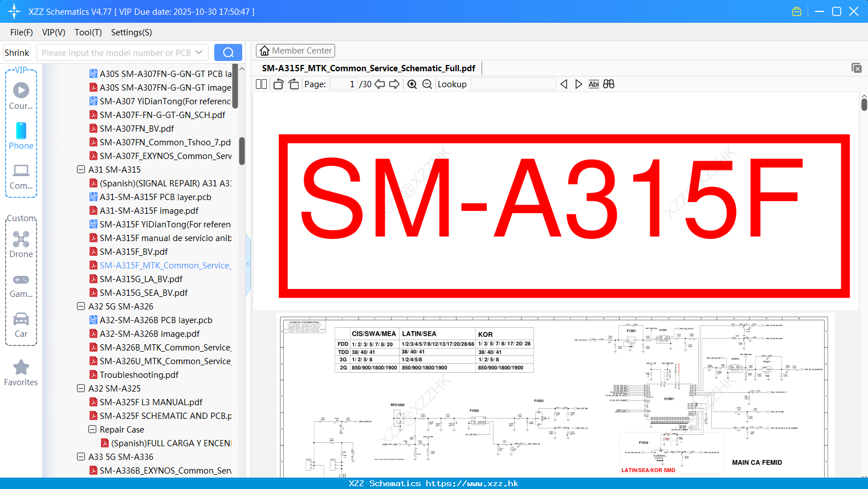The height and width of the screenshot is (489, 868).
Task: Rotate the page clockwise
Action: pos(294,84)
